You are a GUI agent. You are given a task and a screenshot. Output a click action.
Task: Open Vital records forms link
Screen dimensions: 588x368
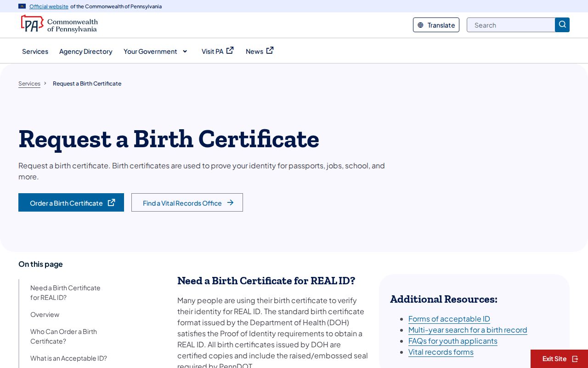pos(441,352)
